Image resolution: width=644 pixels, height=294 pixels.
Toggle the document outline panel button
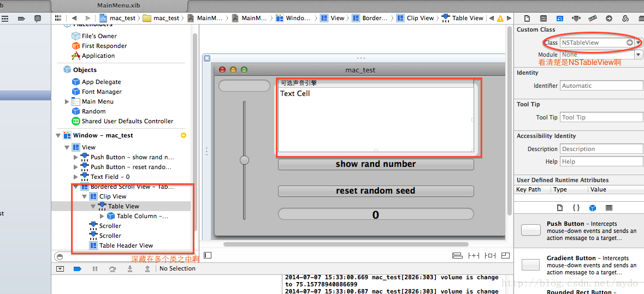click(x=208, y=255)
